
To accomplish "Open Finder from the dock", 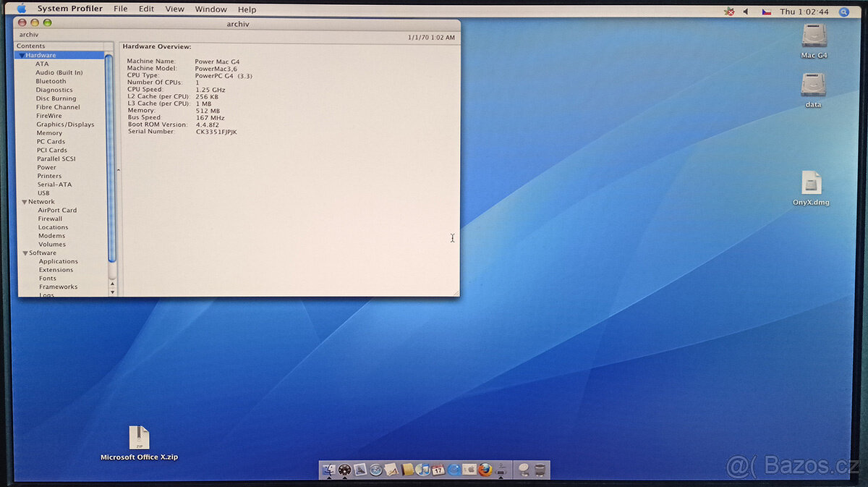I will coord(328,470).
